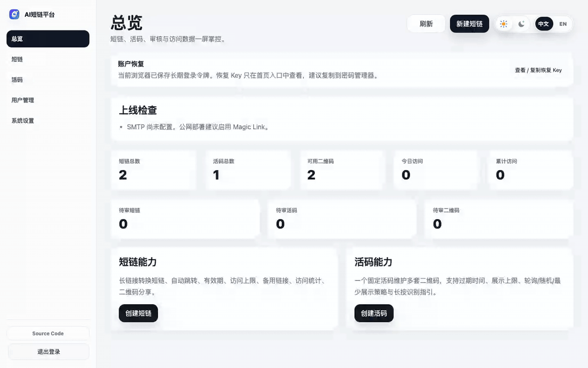Viewport: 588px width, 368px height.
Task: Click the 创建活码 button
Action: [374, 313]
